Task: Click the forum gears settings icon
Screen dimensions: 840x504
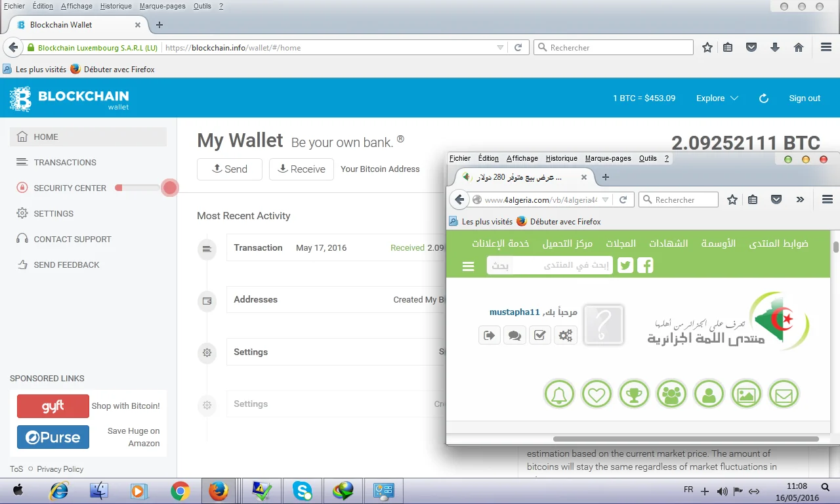Action: 565,335
